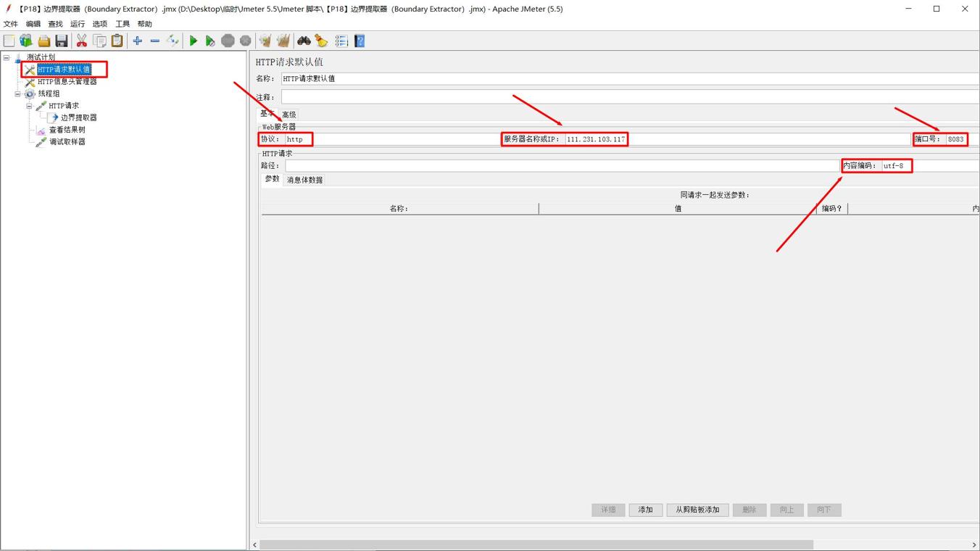The width and height of the screenshot is (980, 551).
Task: Open the 运行 menu
Action: (x=78, y=24)
